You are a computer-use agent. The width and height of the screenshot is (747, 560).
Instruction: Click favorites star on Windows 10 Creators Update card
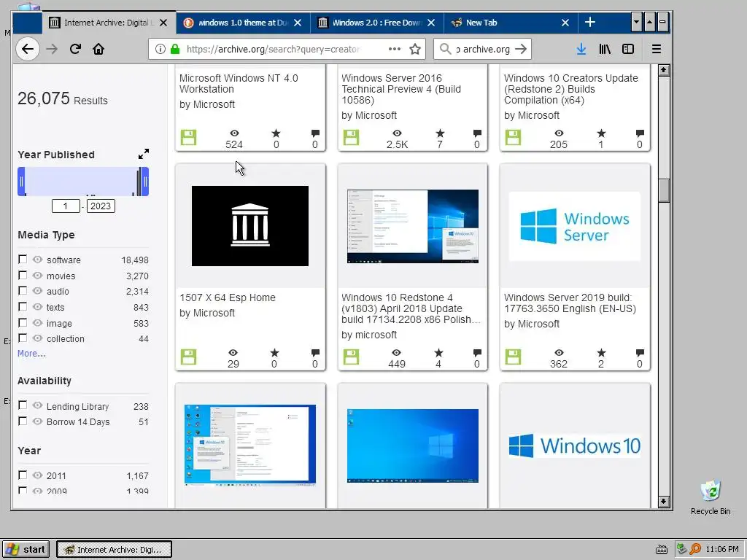point(601,133)
